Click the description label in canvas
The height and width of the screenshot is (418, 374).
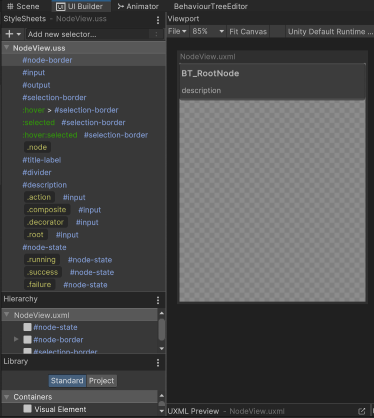pos(201,90)
